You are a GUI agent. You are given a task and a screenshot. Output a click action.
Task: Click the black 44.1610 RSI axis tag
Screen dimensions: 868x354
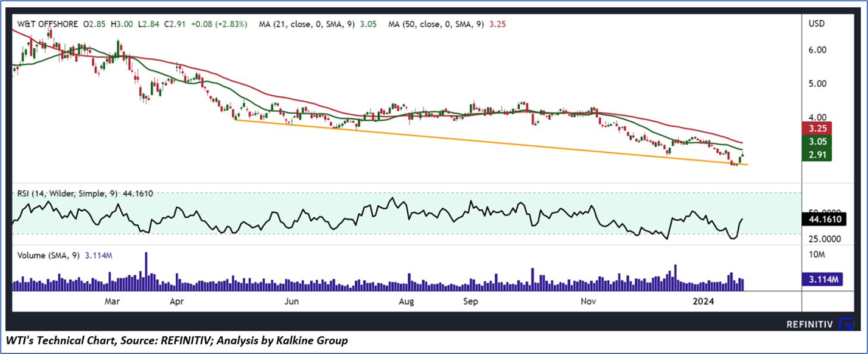tap(824, 219)
